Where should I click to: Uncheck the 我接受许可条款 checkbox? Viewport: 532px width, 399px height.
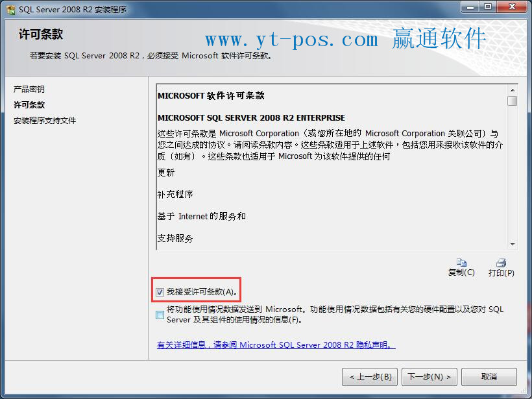coord(160,292)
